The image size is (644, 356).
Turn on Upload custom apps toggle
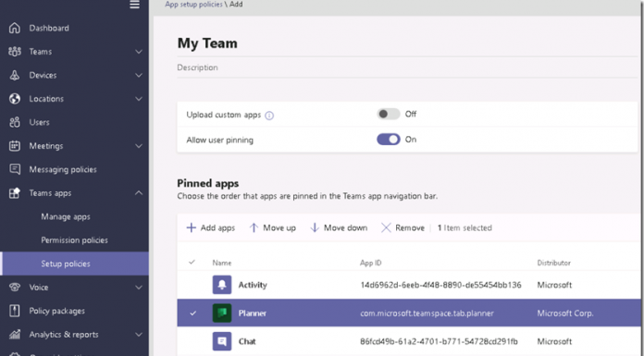pyautogui.click(x=388, y=114)
